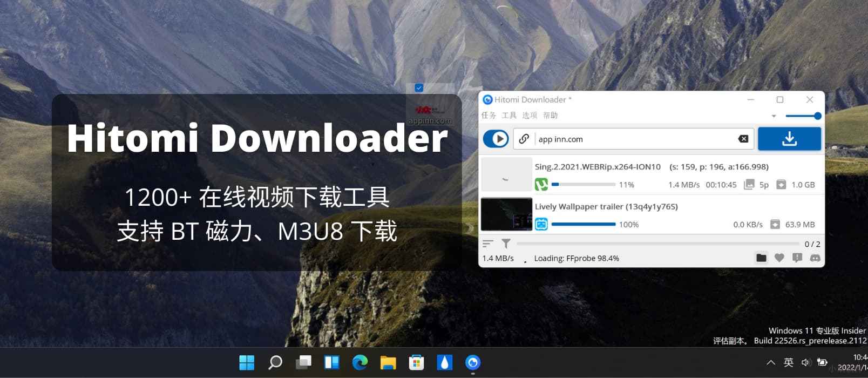Expand the small dropdown arrow beside the slider
This screenshot has height=378, width=868.
[x=774, y=116]
